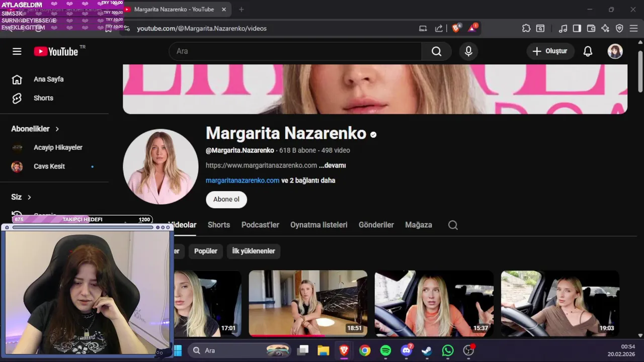Open video thumbnail with 19:03 duration

click(560, 304)
